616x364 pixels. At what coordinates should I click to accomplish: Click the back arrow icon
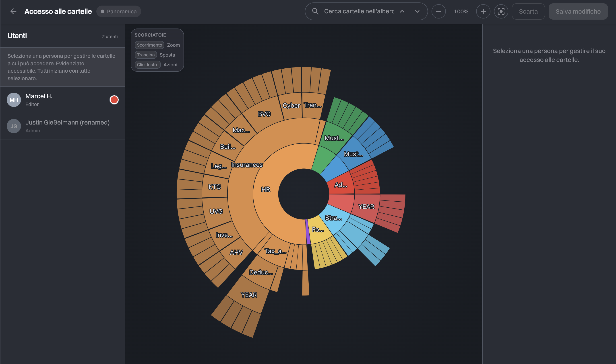(x=13, y=11)
